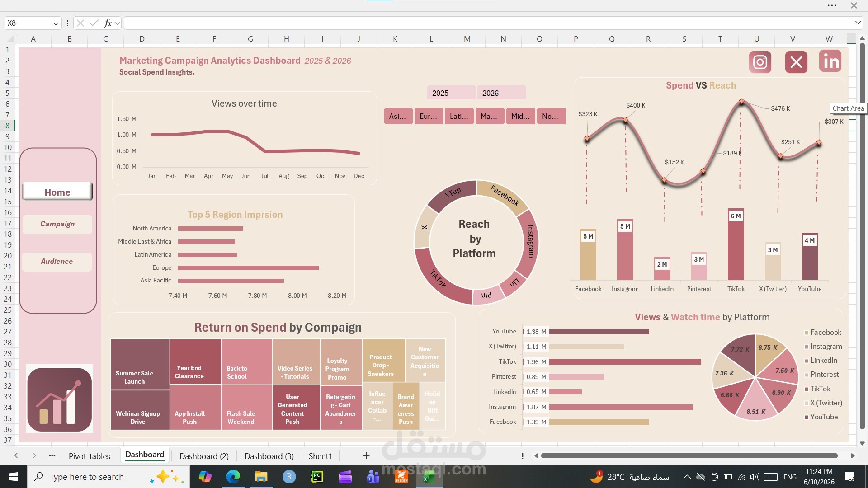This screenshot has width=868, height=488.
Task: Click the LinkedIn icon on dashboard
Action: (x=830, y=61)
